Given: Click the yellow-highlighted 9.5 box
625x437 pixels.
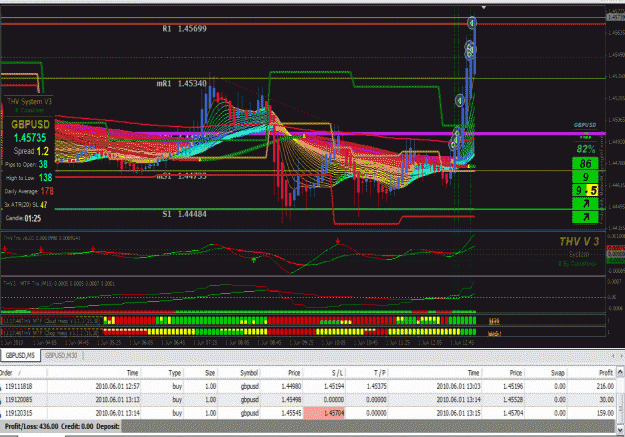Looking at the screenshot, I should click(585, 190).
